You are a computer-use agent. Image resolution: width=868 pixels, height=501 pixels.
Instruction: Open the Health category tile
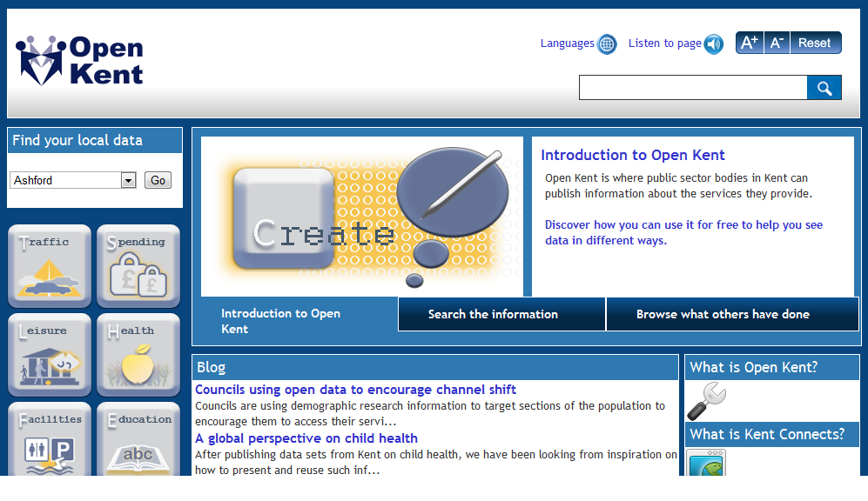point(138,355)
